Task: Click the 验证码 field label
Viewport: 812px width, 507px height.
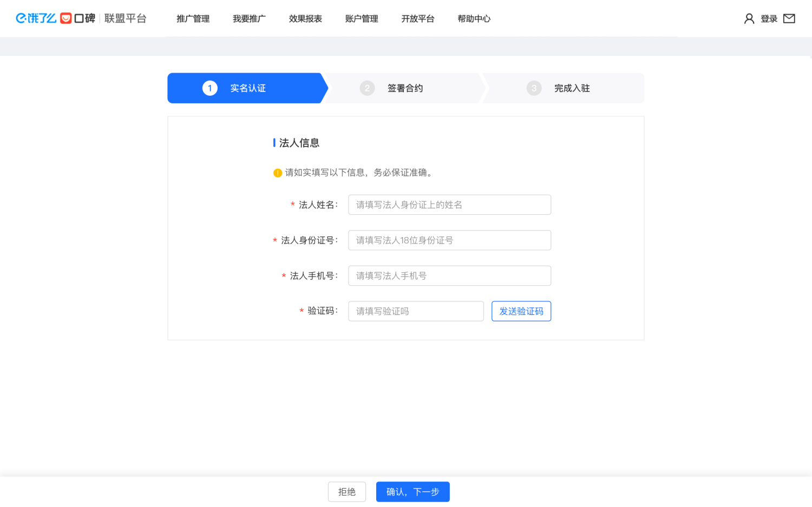Action: tap(323, 311)
